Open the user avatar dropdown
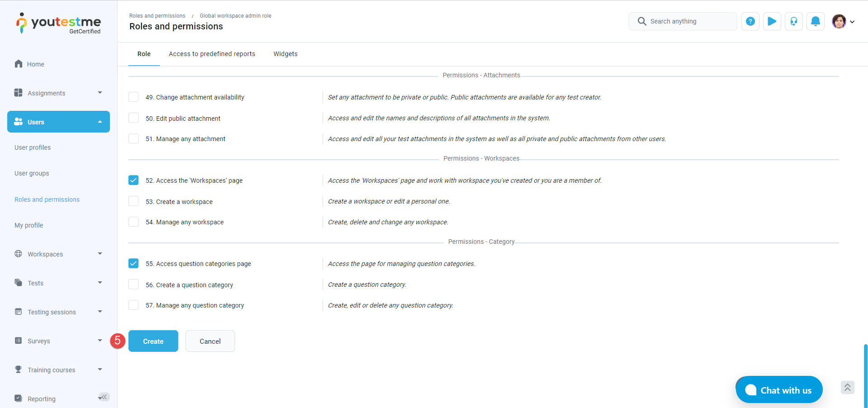 [x=843, y=21]
